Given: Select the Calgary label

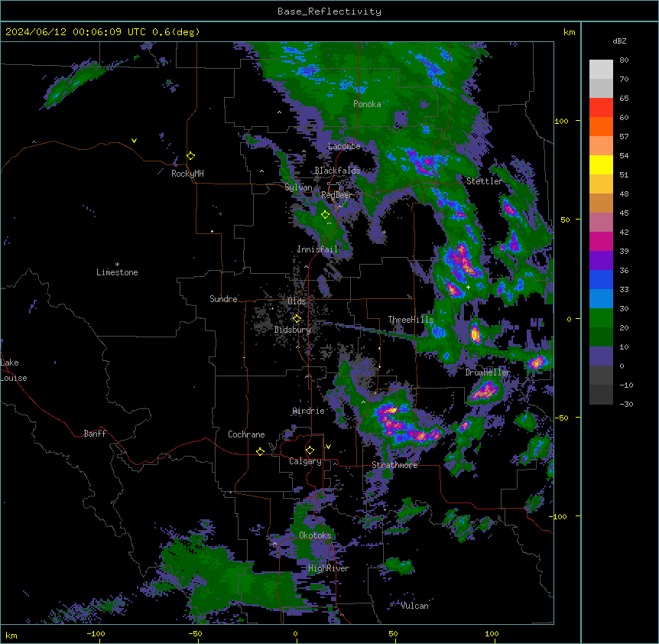Looking at the screenshot, I should tap(305, 461).
